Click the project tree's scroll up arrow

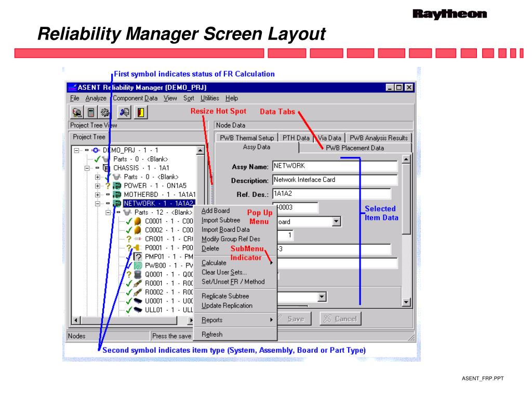pos(200,150)
